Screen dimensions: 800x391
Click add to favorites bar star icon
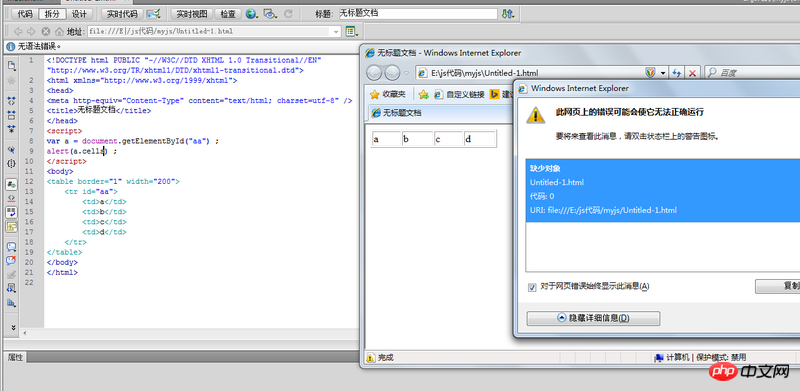pos(424,94)
